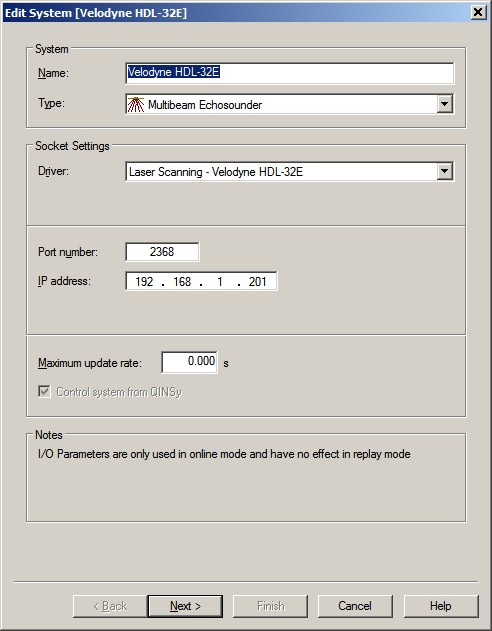Click the Port number field
The image size is (492, 631).
pyautogui.click(x=162, y=252)
